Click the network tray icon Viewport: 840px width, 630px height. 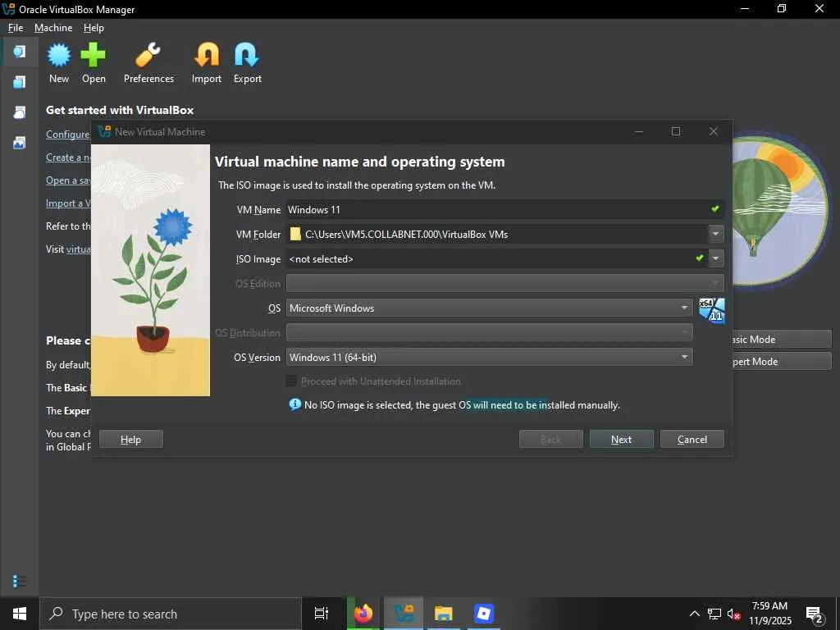[x=714, y=614]
